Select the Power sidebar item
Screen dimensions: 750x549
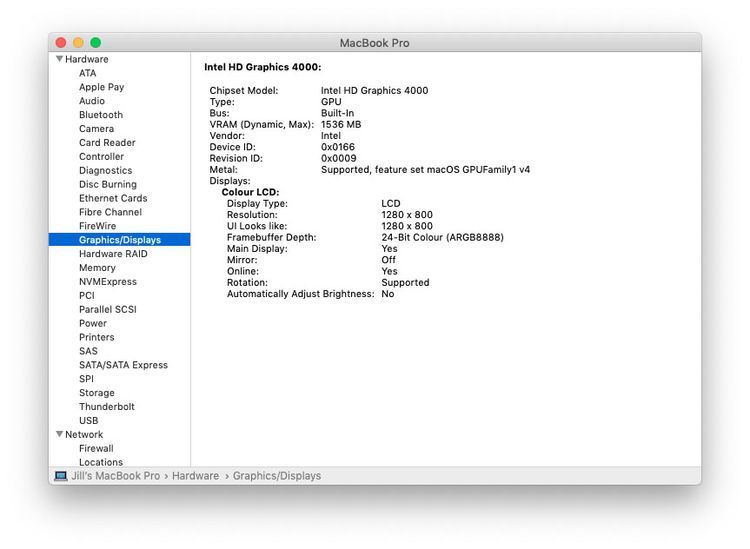click(x=93, y=324)
